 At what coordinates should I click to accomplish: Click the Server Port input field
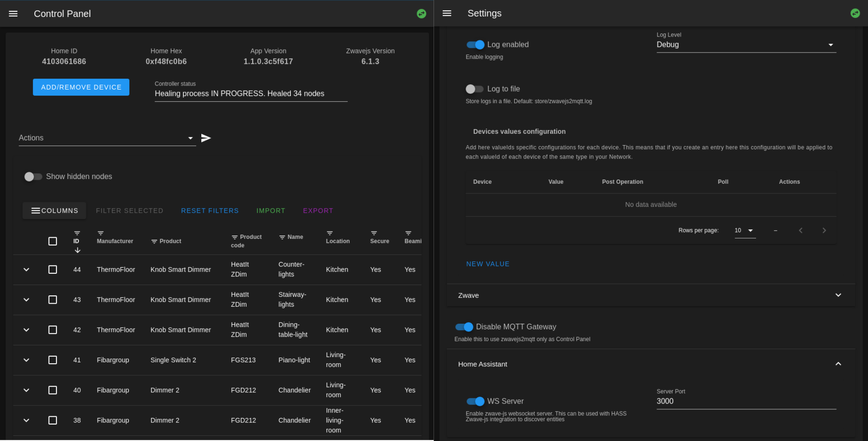[x=746, y=401]
